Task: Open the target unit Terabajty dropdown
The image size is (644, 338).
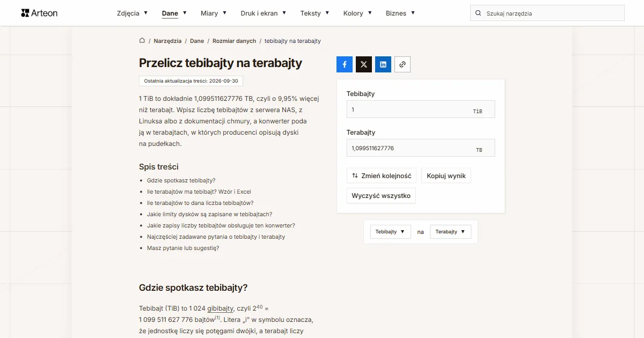Action: pos(451,232)
